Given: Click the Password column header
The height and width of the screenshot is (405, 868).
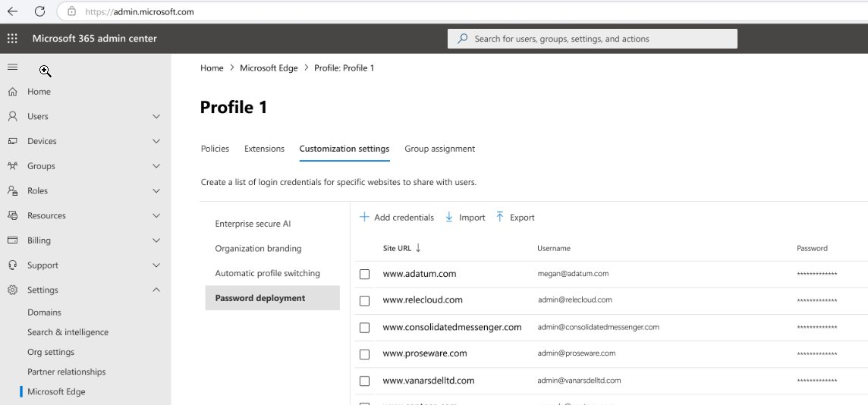Looking at the screenshot, I should coord(812,249).
